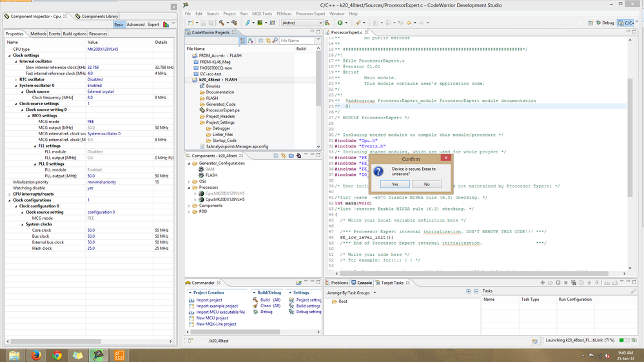Click Generate Processor Expert Code icon in Components view
This screenshot has height=362, width=644.
pyautogui.click(x=299, y=156)
